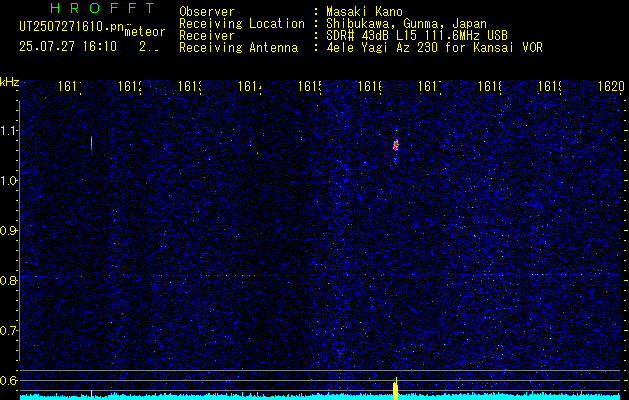This screenshot has width=629, height=400.
Task: Click the green HROFFT title text
Action: [102, 8]
